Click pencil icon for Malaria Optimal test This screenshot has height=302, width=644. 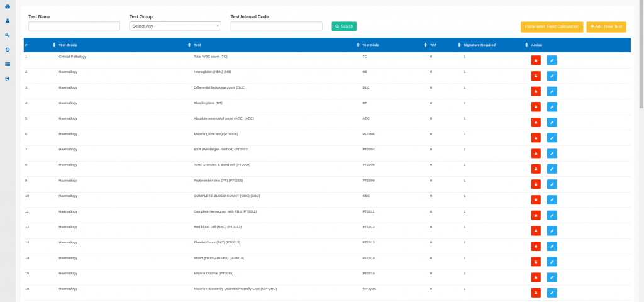point(552,277)
